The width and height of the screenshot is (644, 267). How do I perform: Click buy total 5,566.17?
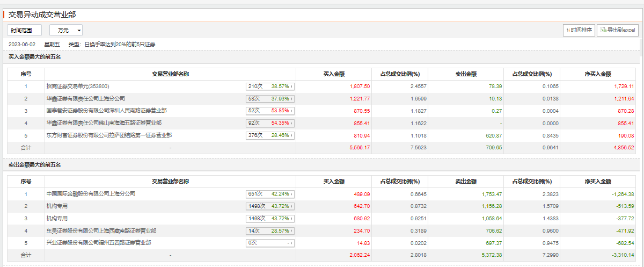point(360,148)
